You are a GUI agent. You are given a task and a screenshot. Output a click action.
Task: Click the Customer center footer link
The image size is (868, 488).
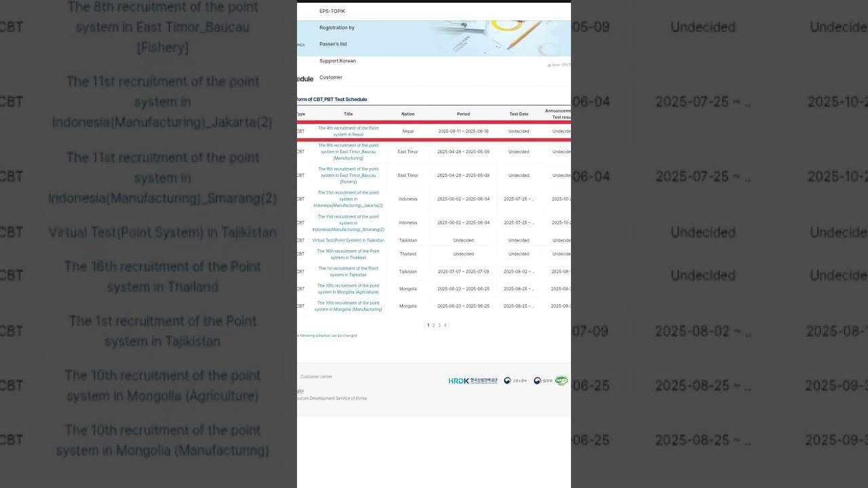click(317, 377)
